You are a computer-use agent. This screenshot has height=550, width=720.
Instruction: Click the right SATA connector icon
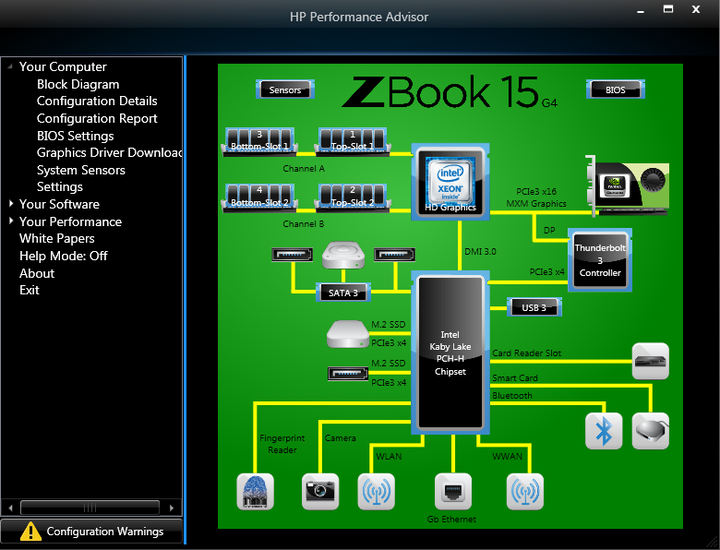394,254
